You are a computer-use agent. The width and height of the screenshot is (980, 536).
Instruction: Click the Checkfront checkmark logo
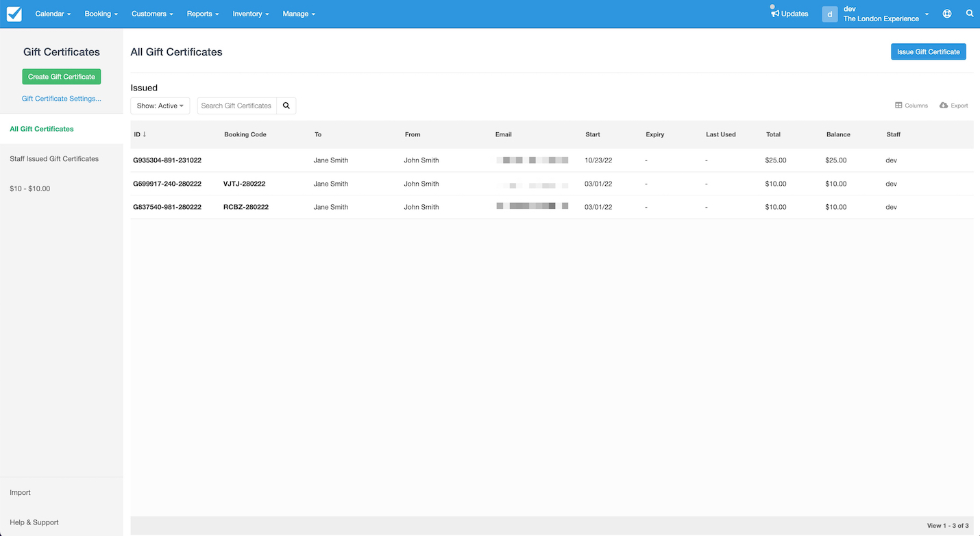pos(14,14)
